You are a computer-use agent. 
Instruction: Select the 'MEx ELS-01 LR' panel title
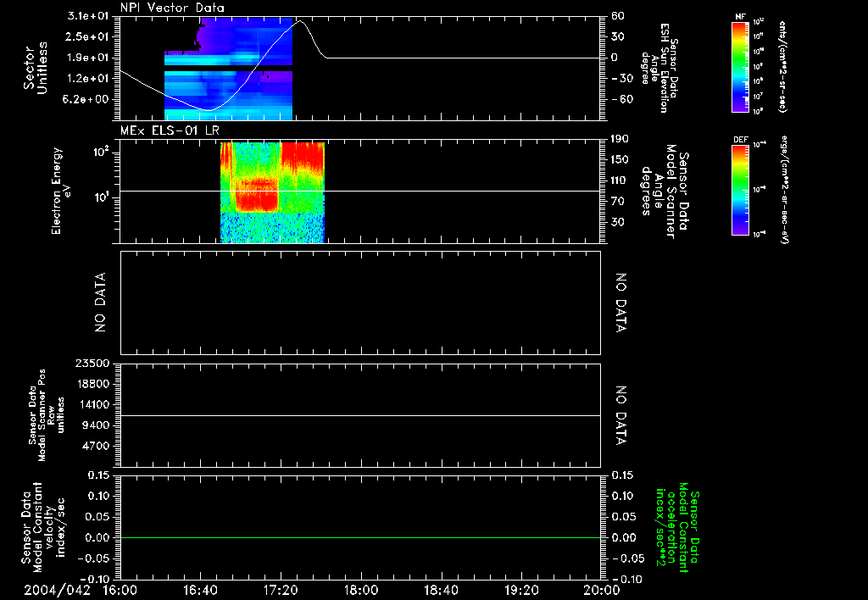[x=170, y=131]
